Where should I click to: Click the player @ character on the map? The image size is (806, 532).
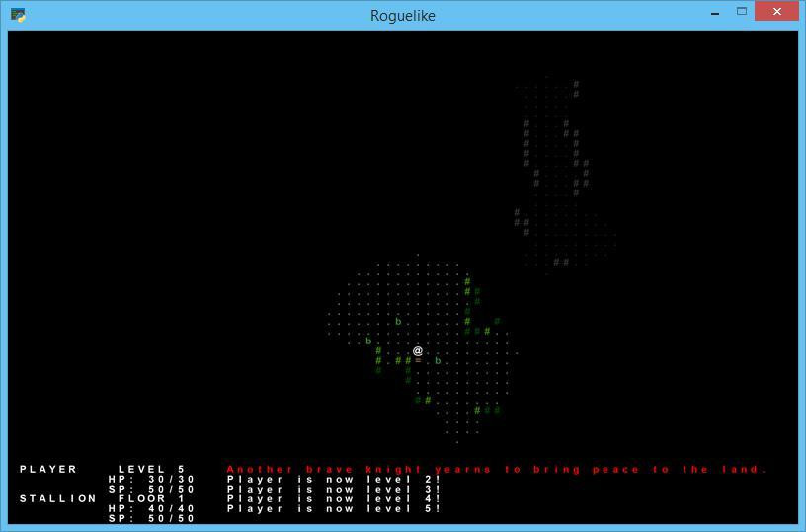(x=418, y=351)
